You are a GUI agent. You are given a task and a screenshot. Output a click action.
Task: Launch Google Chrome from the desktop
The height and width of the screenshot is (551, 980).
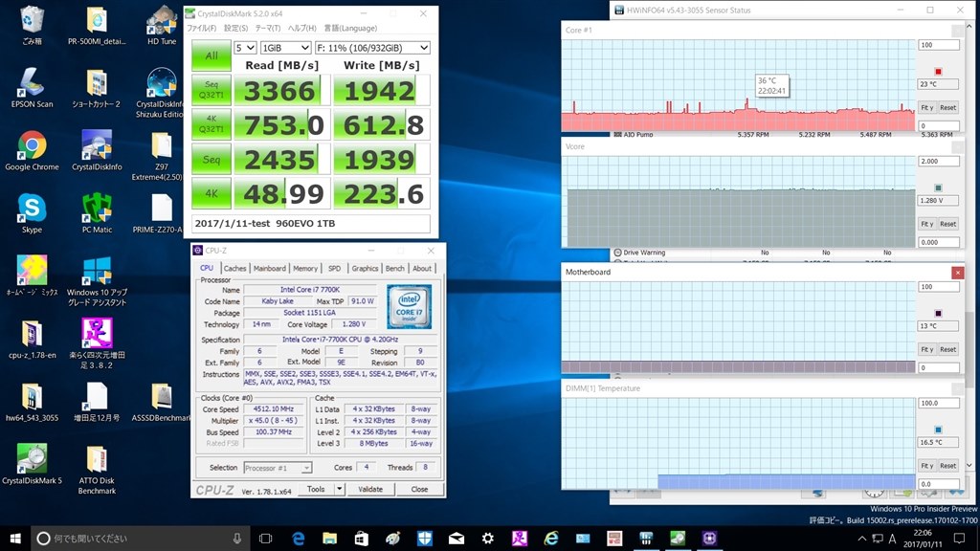click(32, 150)
